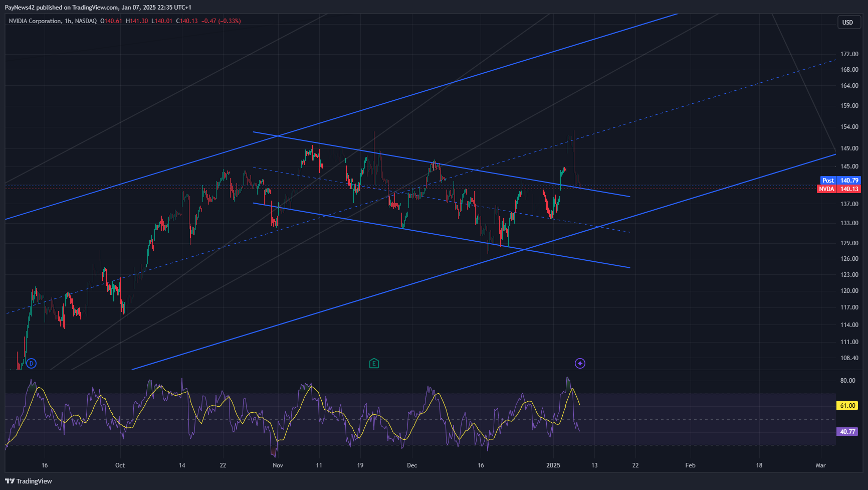Click the 61.00 RSI value label
868x490 pixels.
tap(847, 405)
